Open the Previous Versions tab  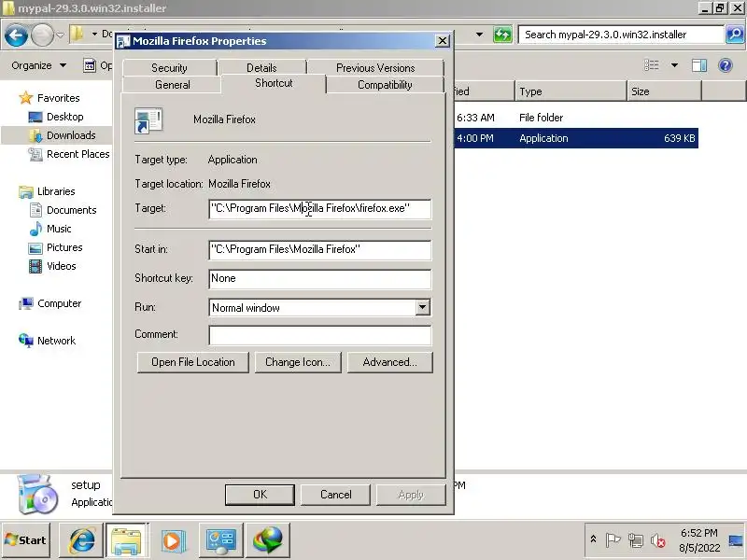point(375,67)
